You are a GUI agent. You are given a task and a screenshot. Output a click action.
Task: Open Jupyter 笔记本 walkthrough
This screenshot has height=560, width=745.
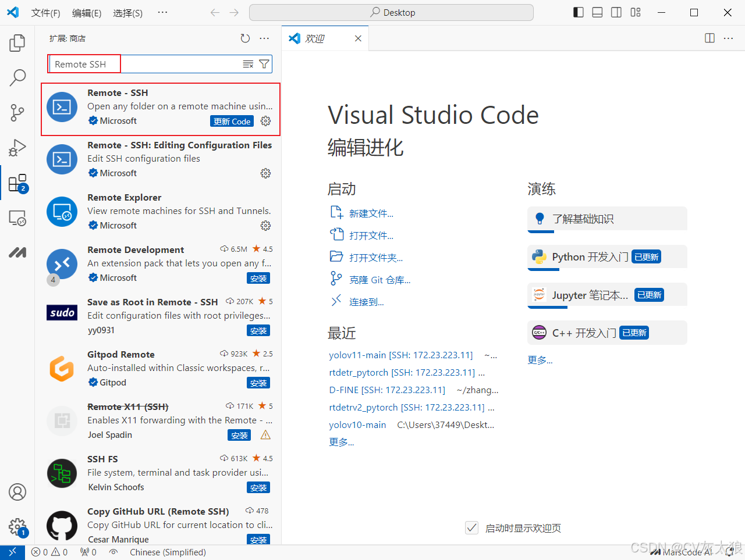607,295
